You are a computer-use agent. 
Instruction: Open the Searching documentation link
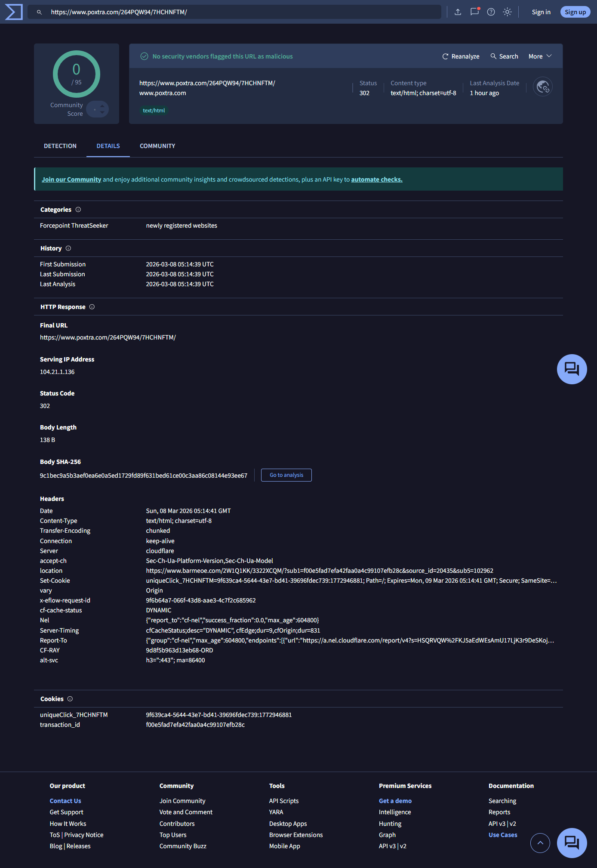[x=502, y=801]
